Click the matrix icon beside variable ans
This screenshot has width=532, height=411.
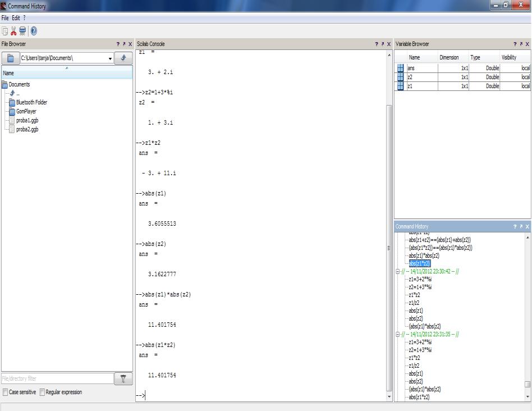(400, 68)
